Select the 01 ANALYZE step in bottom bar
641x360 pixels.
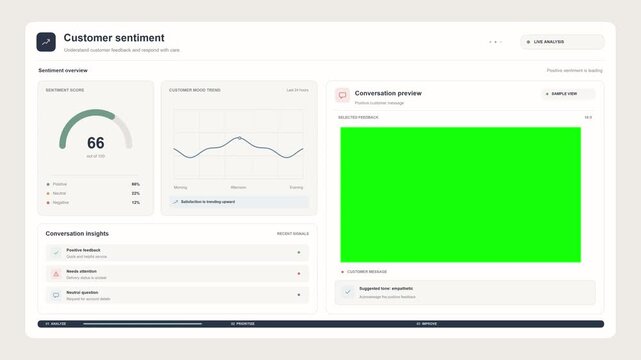(56, 324)
